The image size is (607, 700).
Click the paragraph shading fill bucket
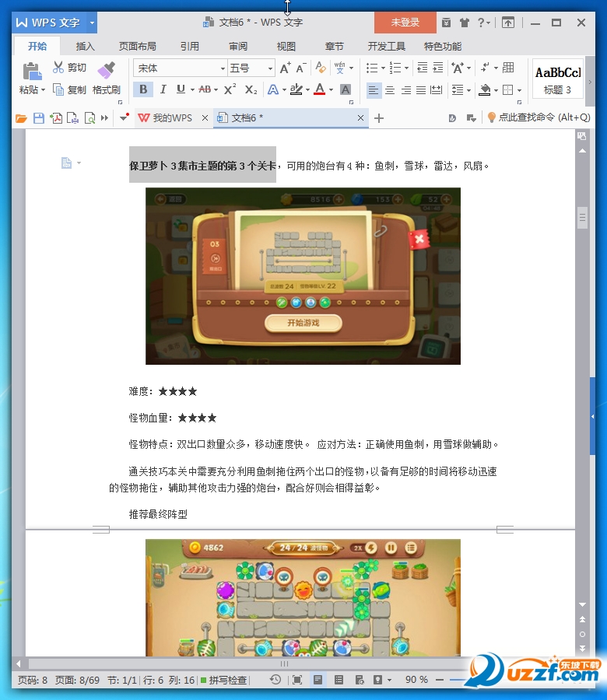(485, 90)
